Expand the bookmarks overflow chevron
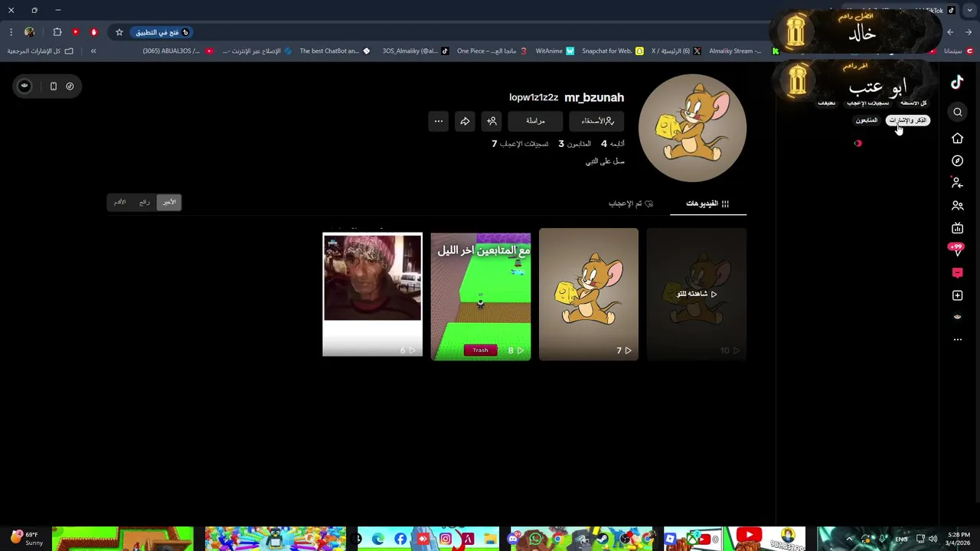This screenshot has height=551, width=980. (x=93, y=51)
